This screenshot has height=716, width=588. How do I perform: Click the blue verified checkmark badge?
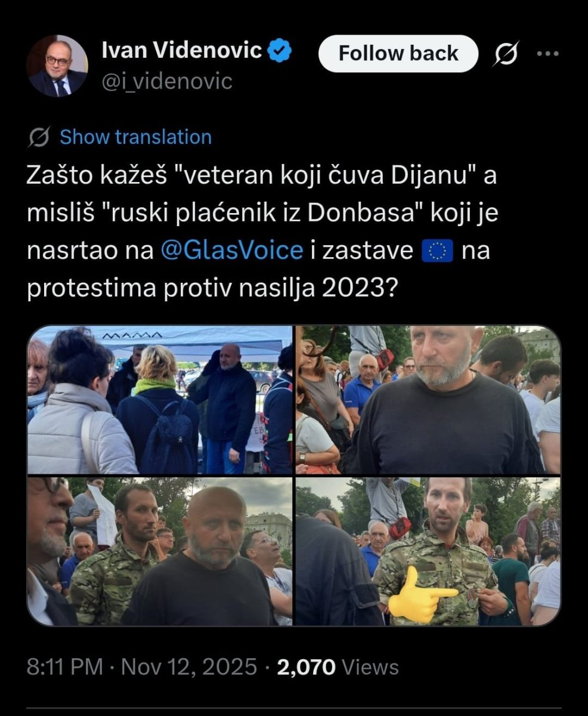pos(280,51)
